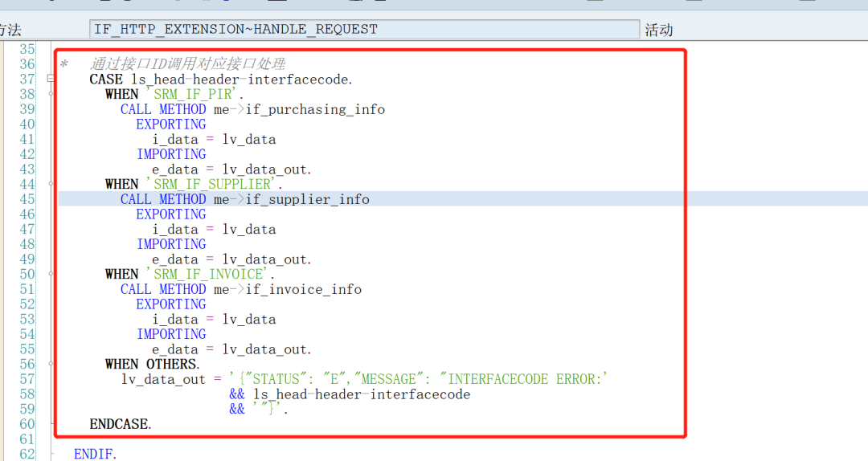Click method name if_purchasing_info
This screenshot has width=868, height=461.
[x=315, y=109]
